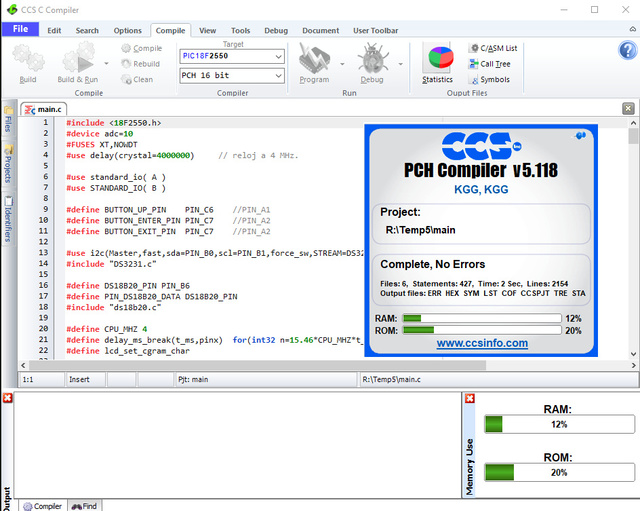Click the ROM progress bar in popup

(x=482, y=330)
